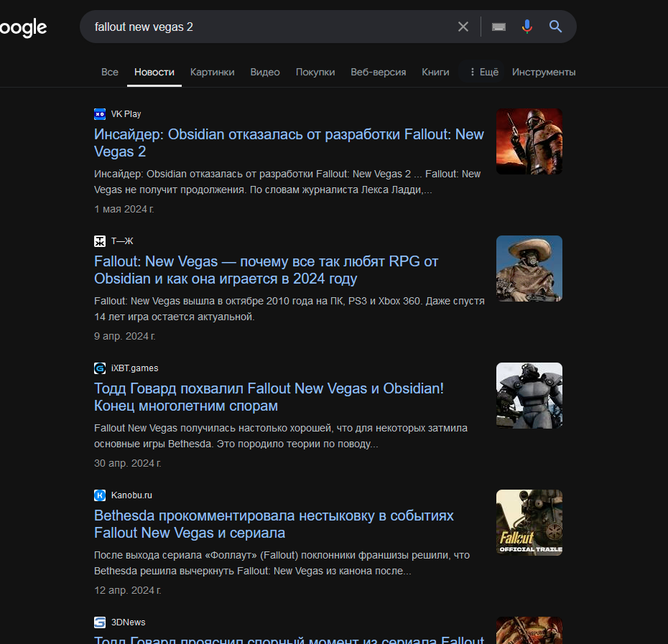Click the Kanobu.ru source favicon
This screenshot has width=668, height=644.
click(x=100, y=495)
